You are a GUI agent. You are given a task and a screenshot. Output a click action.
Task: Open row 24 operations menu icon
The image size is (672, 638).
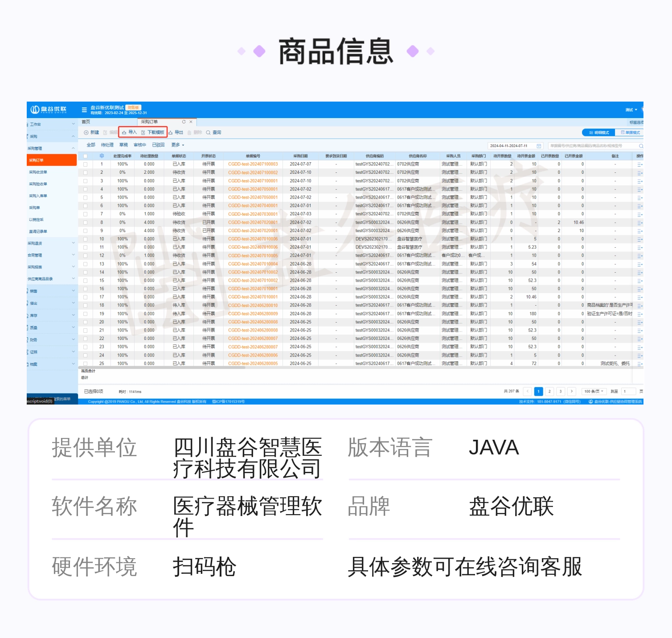[x=640, y=356]
